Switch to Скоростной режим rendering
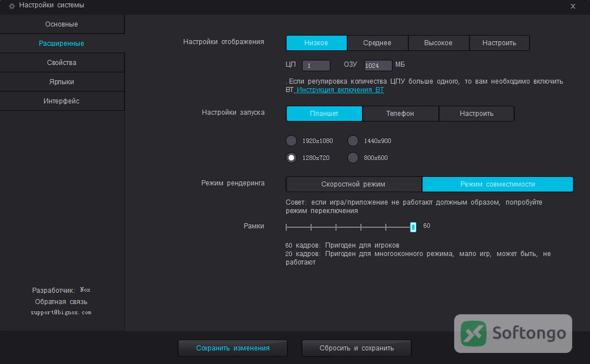This screenshot has width=590, height=364. coord(354,184)
